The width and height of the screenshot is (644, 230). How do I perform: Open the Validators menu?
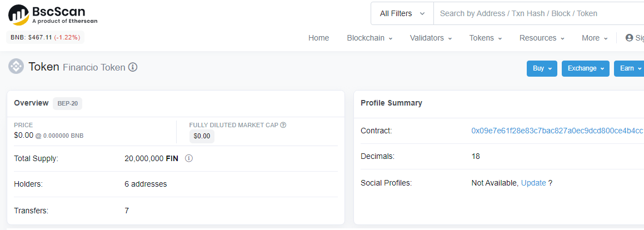click(431, 38)
